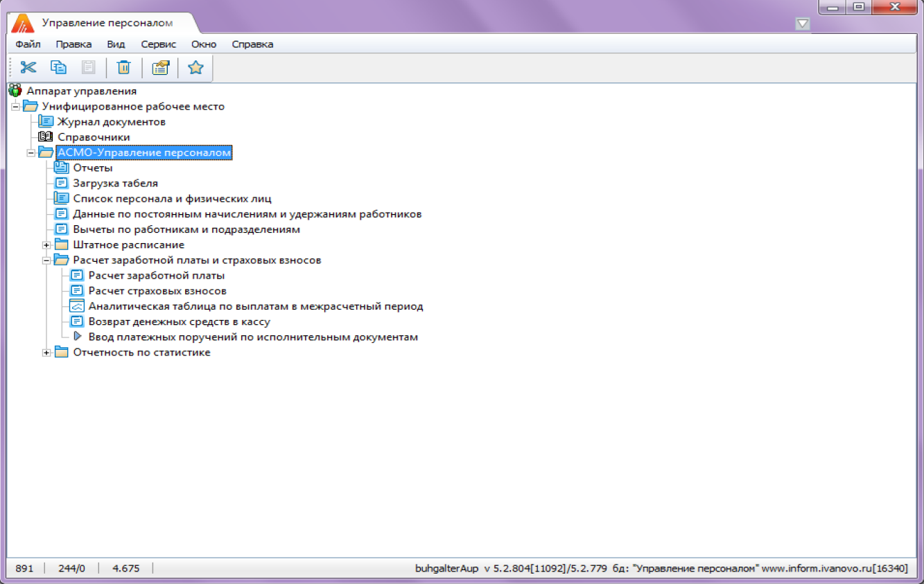Select the Расчет заработной платы label

click(157, 275)
